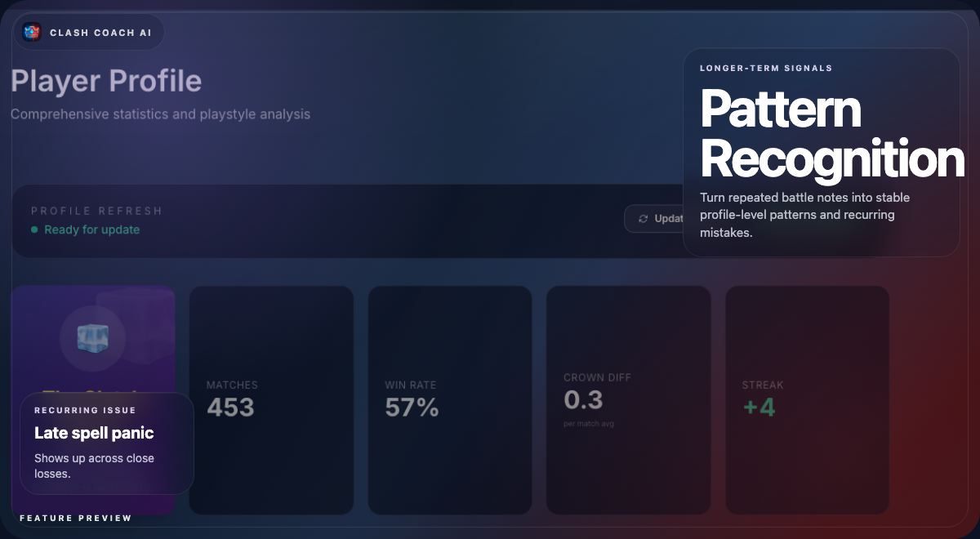
Task: Click the circular avatar holding the ice cube
Action: click(x=93, y=337)
